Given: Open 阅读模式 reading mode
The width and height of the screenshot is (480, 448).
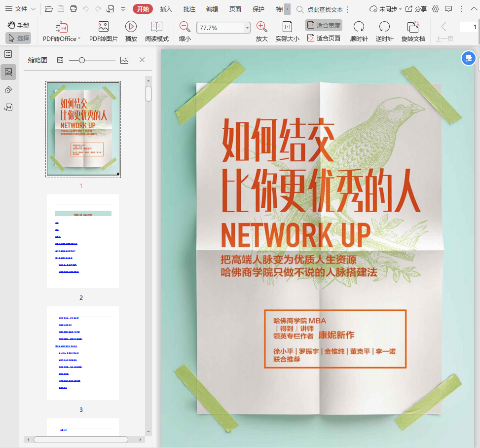Looking at the screenshot, I should click(156, 27).
